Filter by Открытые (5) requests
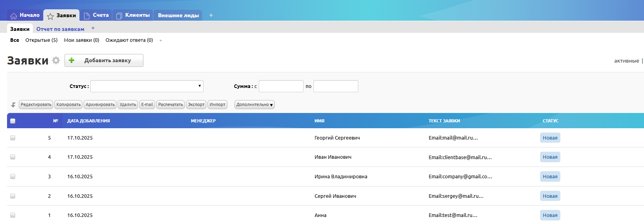This screenshot has height=224, width=644. click(41, 40)
